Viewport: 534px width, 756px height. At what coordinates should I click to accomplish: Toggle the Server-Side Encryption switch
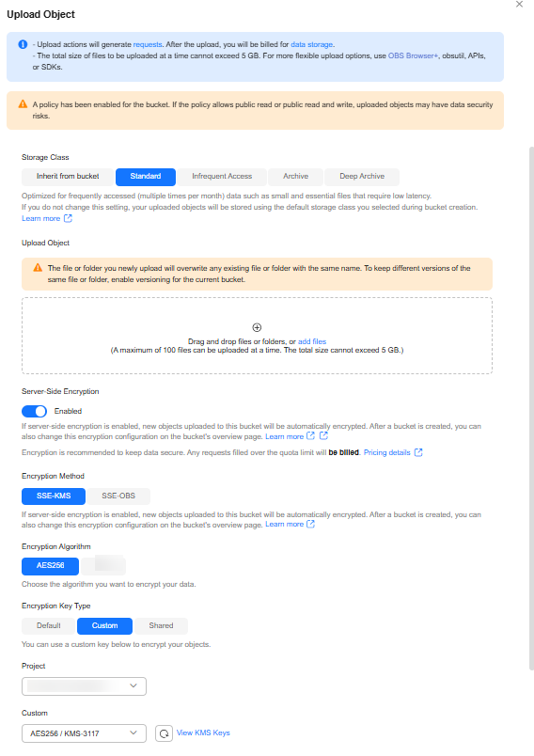34,411
